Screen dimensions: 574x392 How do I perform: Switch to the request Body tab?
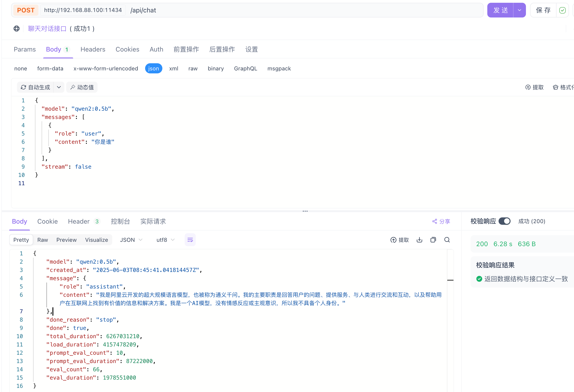point(58,49)
